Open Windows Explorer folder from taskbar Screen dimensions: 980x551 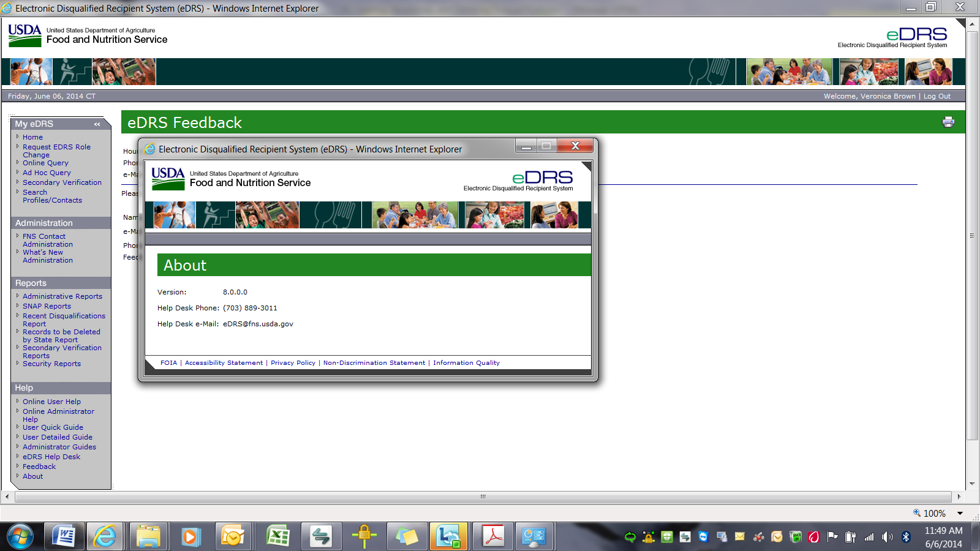pyautogui.click(x=148, y=537)
